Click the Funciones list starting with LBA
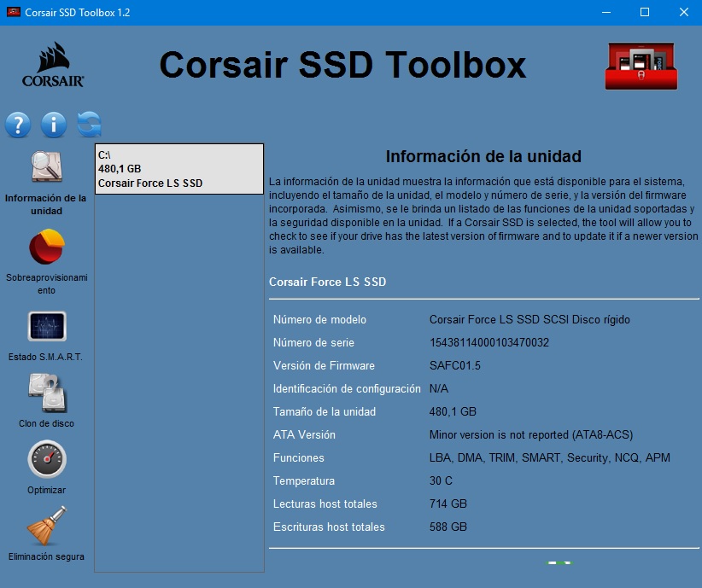This screenshot has height=588, width=702. click(549, 458)
